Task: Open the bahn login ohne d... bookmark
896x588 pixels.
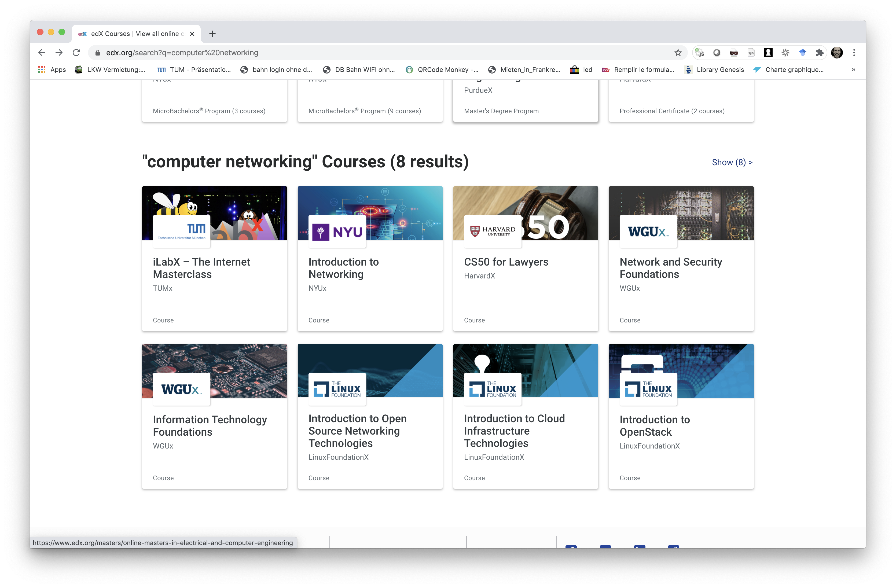Action: pyautogui.click(x=276, y=70)
